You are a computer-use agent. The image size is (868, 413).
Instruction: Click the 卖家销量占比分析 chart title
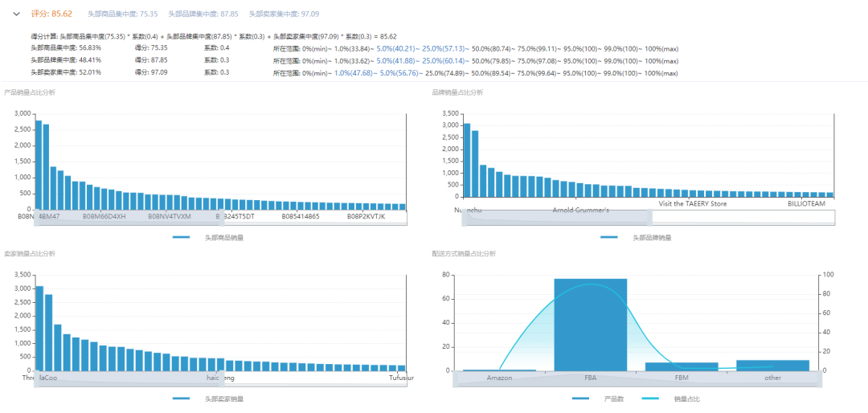[x=30, y=254]
